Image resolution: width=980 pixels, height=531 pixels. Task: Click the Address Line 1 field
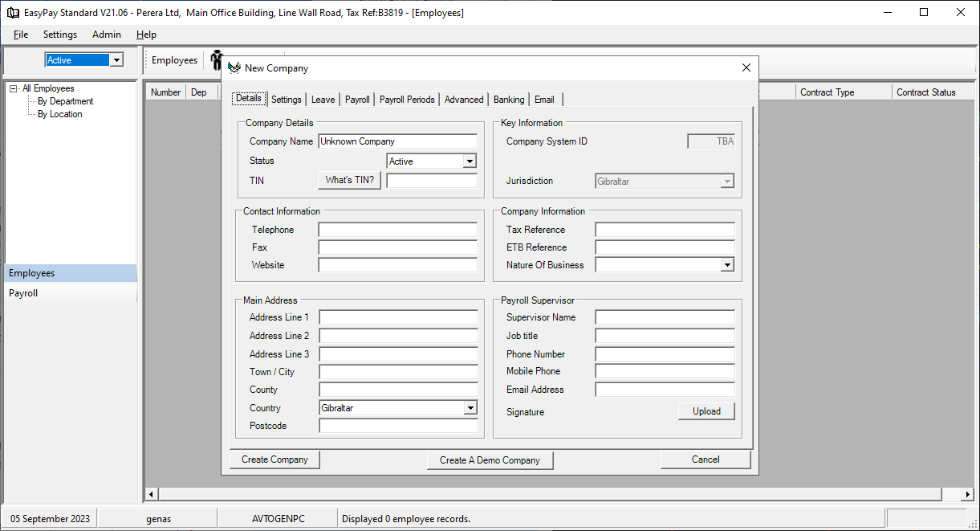(398, 317)
